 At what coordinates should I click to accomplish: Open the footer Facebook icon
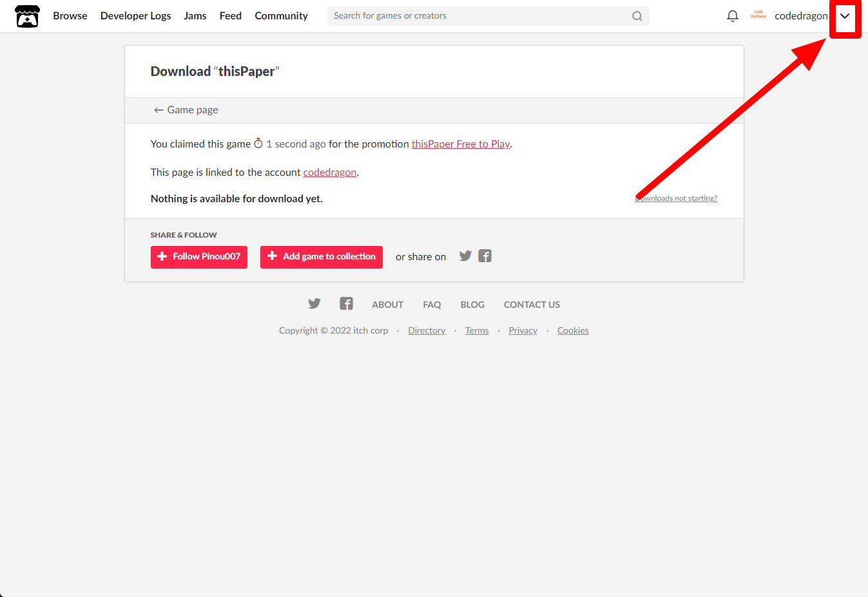pos(347,303)
